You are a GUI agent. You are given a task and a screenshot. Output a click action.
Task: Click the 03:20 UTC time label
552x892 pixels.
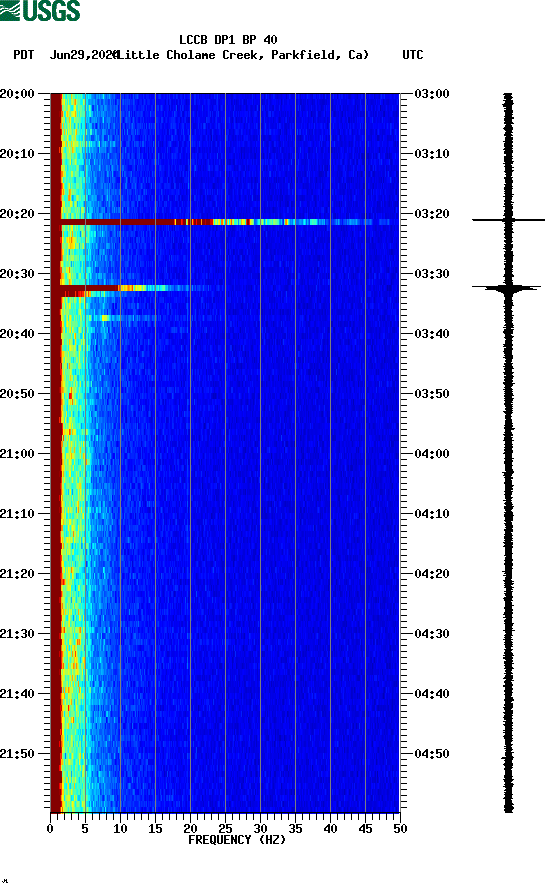coord(432,214)
